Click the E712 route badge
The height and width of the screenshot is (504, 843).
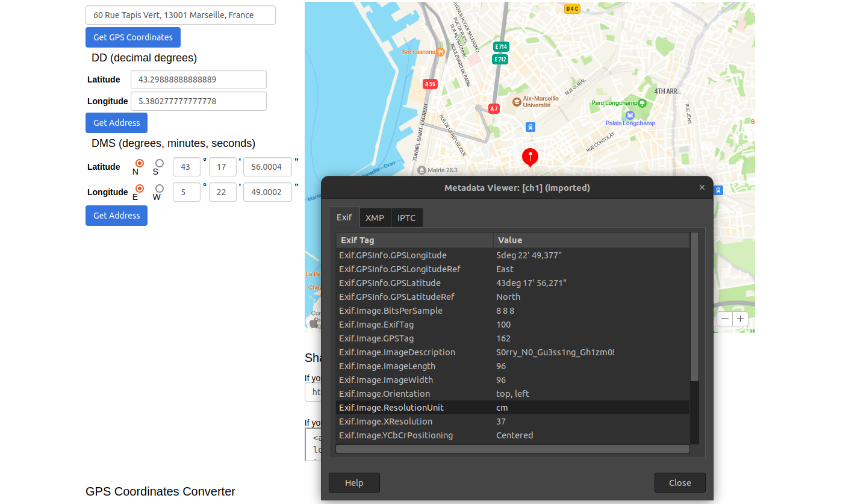(x=500, y=59)
